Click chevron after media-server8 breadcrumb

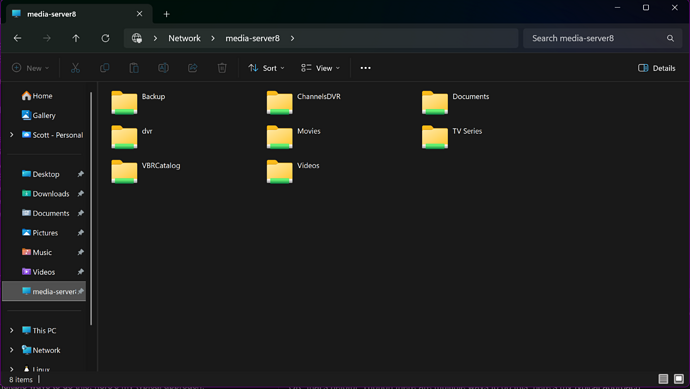point(292,38)
